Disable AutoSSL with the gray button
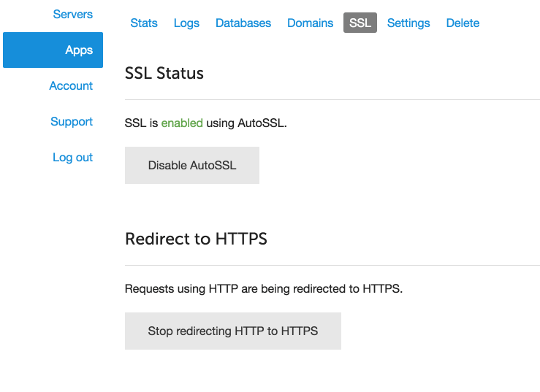Screen dimensions: 540x392 click(192, 165)
